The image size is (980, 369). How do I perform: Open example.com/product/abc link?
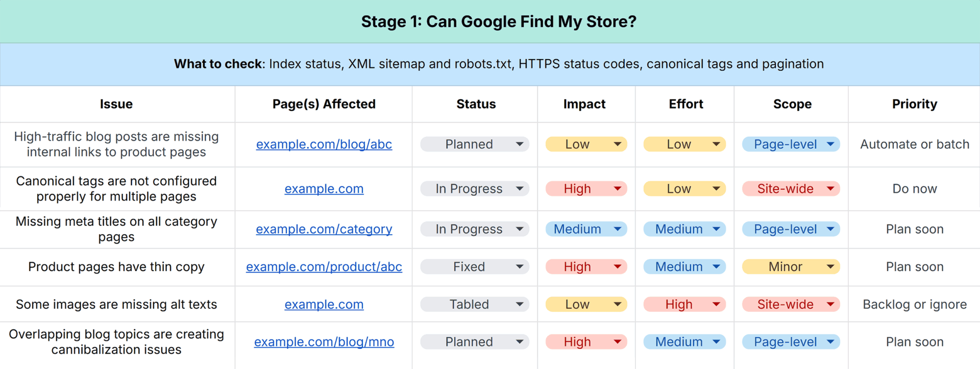tap(324, 266)
